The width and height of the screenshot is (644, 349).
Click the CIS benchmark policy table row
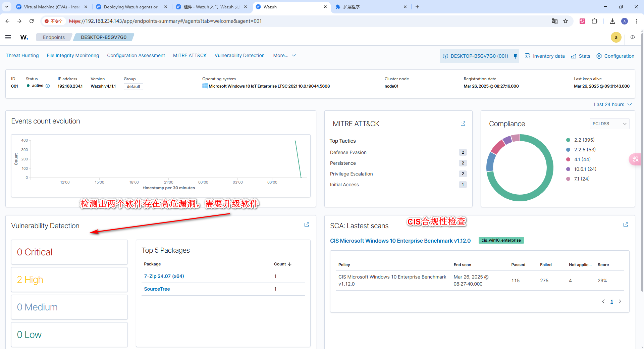[480, 281]
